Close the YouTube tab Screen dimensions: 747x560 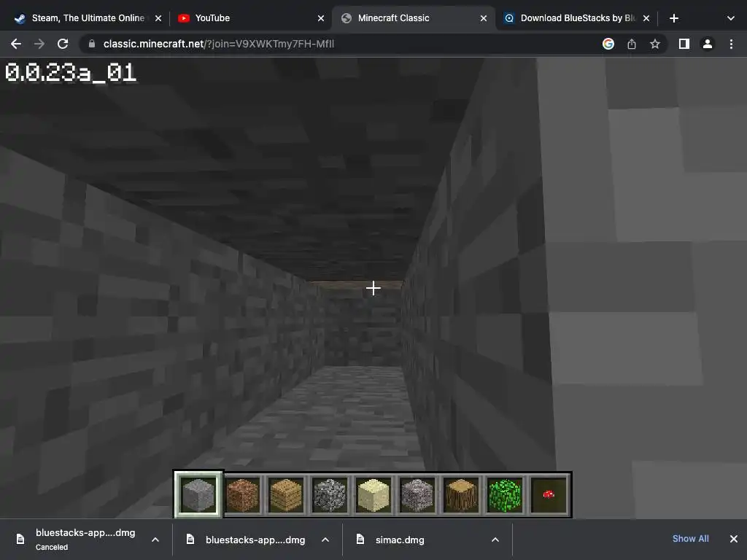(321, 18)
